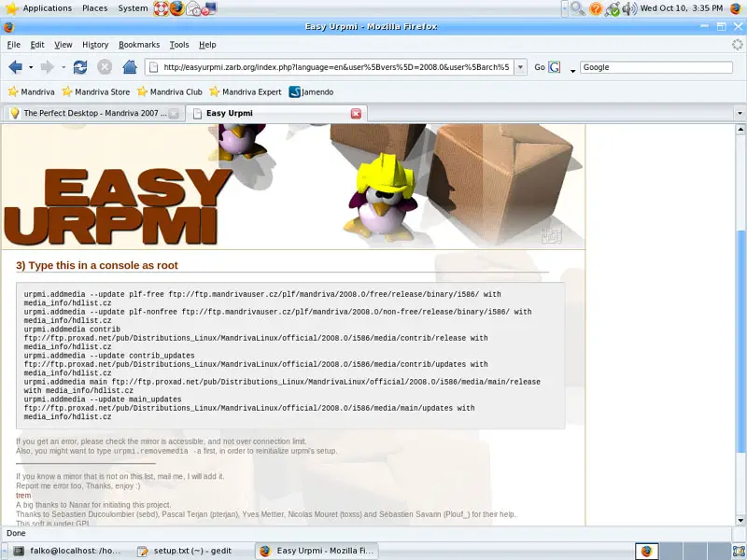This screenshot has width=747, height=560.
Task: Click the trem author link
Action: [x=23, y=496]
